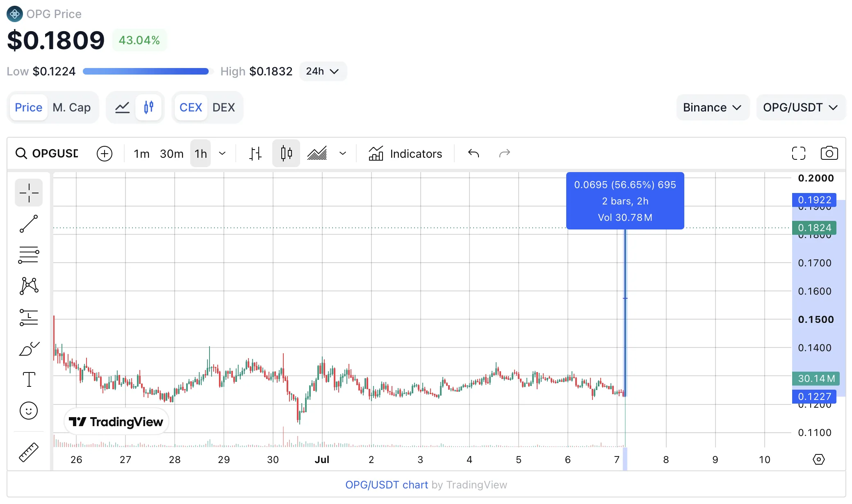
Task: Click the 0.1500 price axis label
Action: click(x=816, y=320)
